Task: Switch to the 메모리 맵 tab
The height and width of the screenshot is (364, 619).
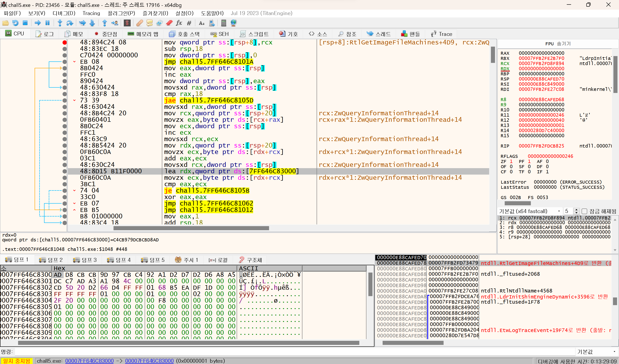Action: (143, 34)
